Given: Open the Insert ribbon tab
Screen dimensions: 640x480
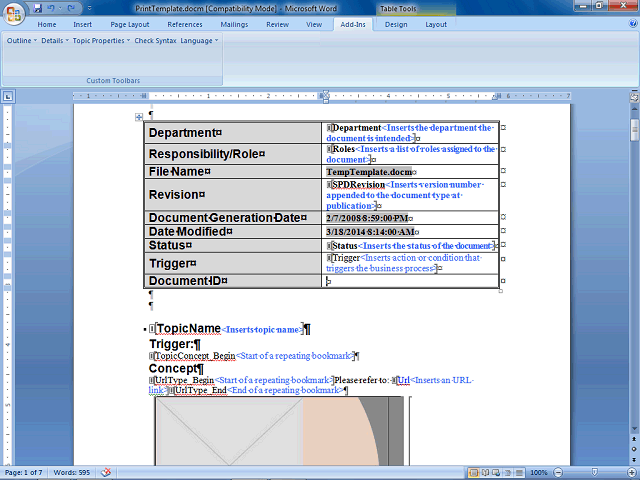Looking at the screenshot, I should (x=82, y=24).
